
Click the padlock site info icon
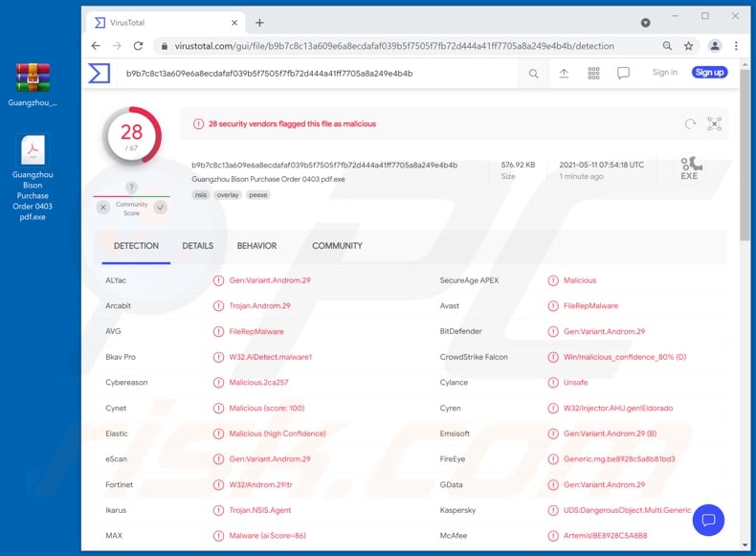click(165, 46)
